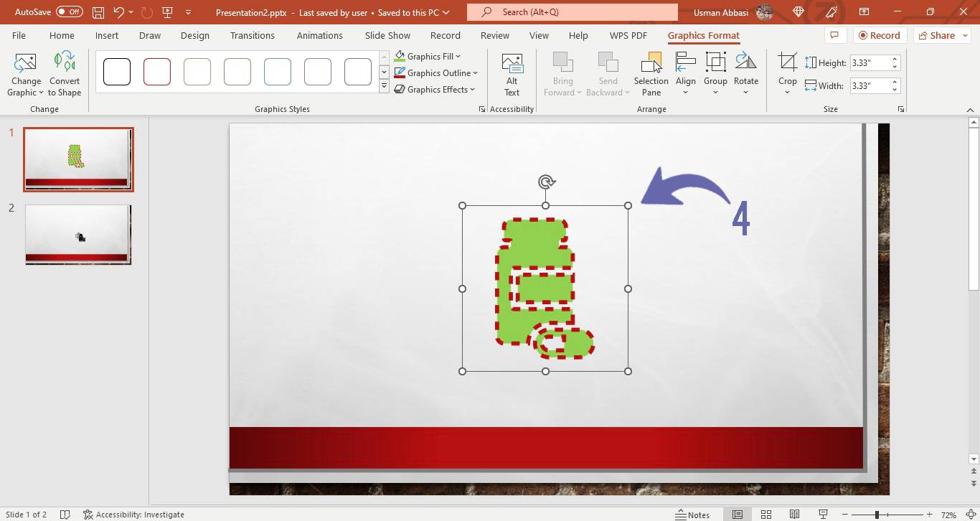Start presentation from beginning icon
The height and width of the screenshot is (521, 980).
[x=168, y=12]
